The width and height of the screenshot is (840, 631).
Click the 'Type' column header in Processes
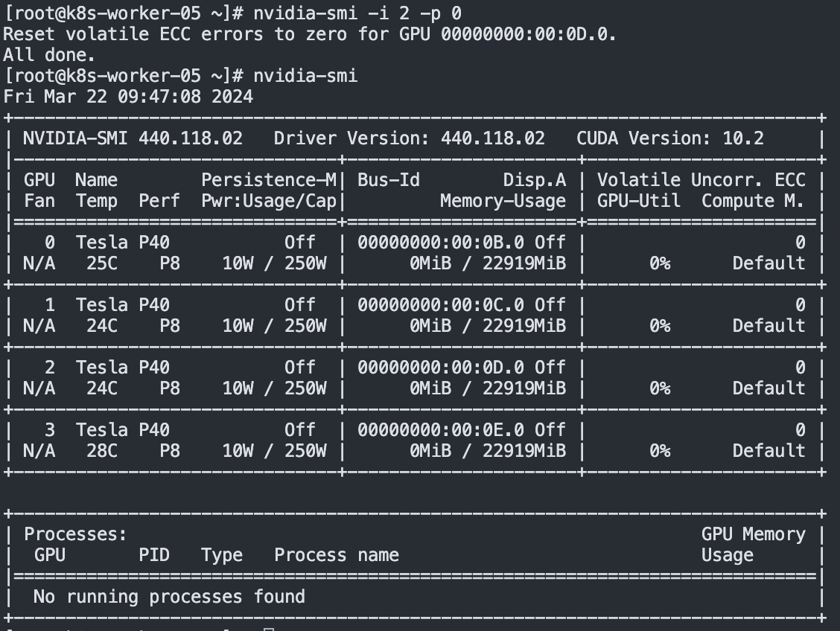click(222, 555)
